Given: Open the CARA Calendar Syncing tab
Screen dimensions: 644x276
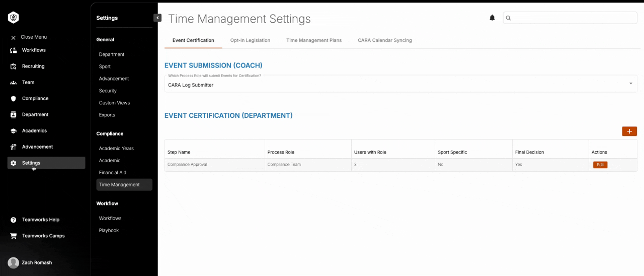Looking at the screenshot, I should [385, 40].
